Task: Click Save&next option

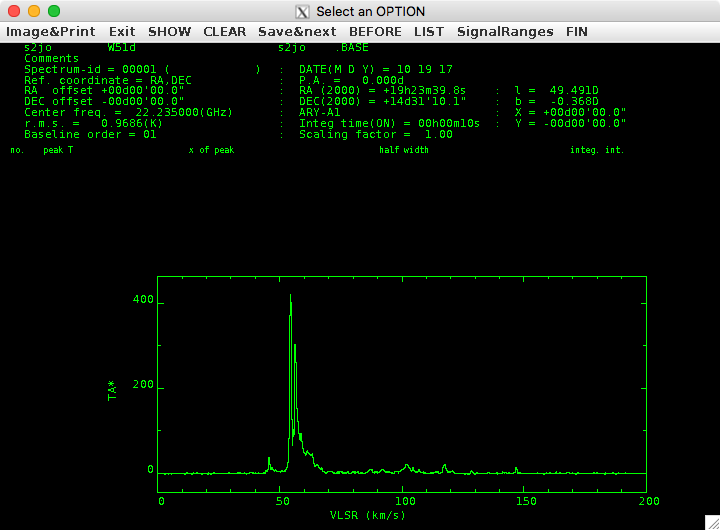Action: tap(297, 32)
